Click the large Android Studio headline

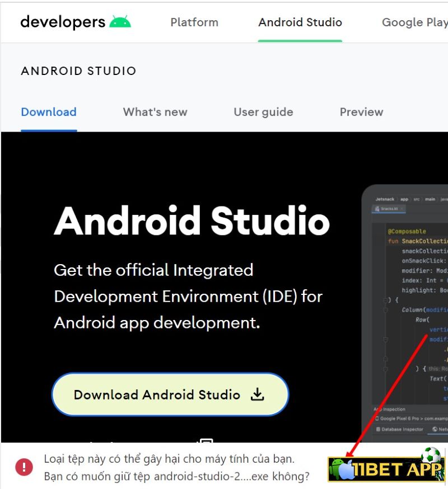click(x=192, y=221)
